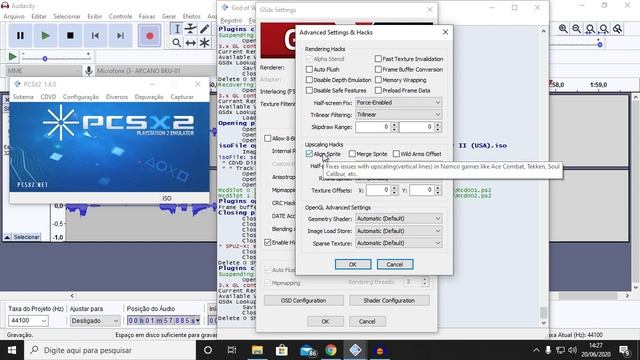Open Image Load Store dropdown

point(398,231)
